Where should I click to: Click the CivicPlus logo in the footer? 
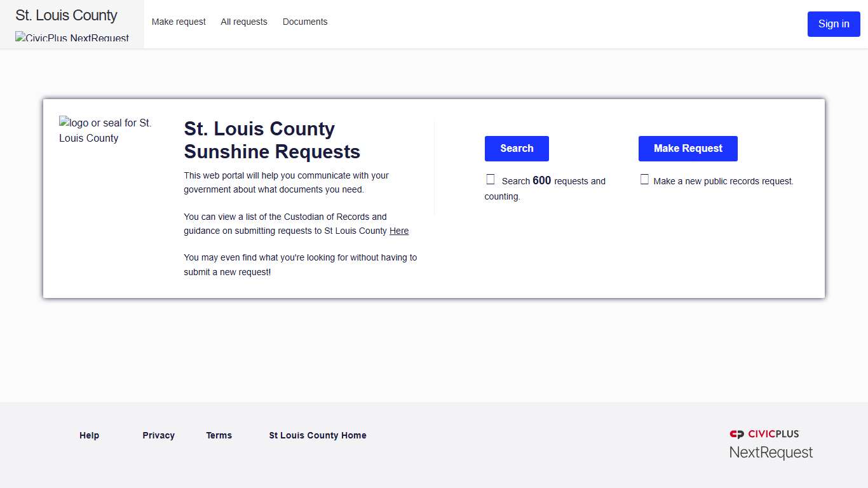pyautogui.click(x=764, y=434)
